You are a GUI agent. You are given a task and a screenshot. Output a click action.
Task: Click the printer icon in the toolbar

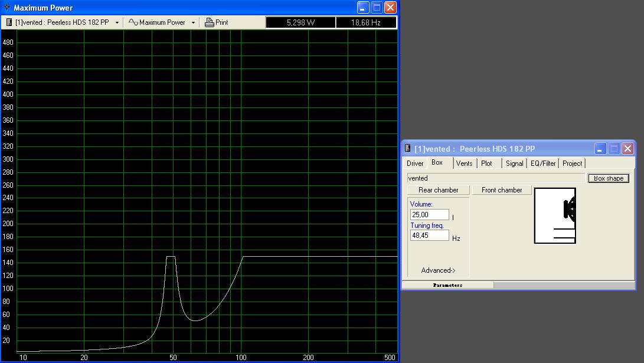click(209, 22)
